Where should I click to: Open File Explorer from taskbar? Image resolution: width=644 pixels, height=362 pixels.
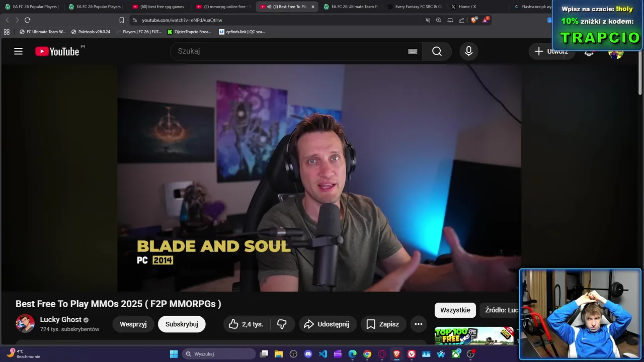click(x=279, y=354)
